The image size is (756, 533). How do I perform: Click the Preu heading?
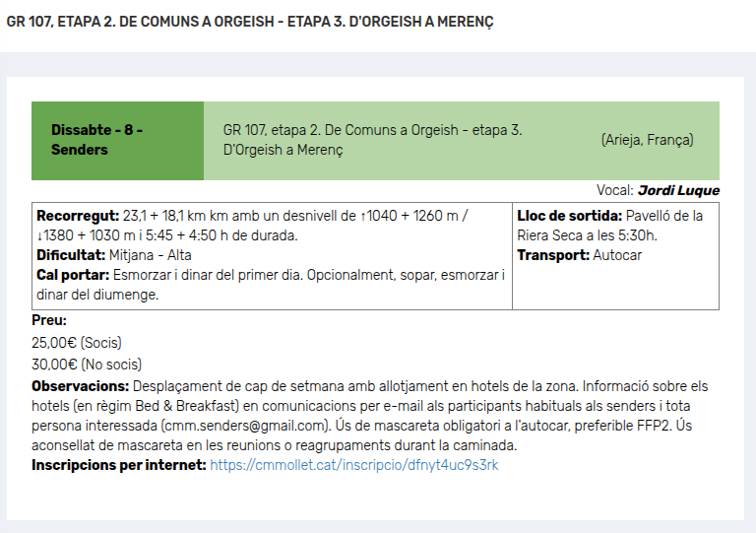click(x=49, y=320)
